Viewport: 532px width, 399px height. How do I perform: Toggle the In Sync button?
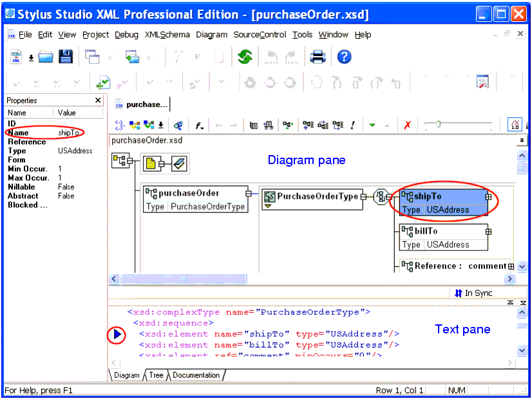coord(473,293)
